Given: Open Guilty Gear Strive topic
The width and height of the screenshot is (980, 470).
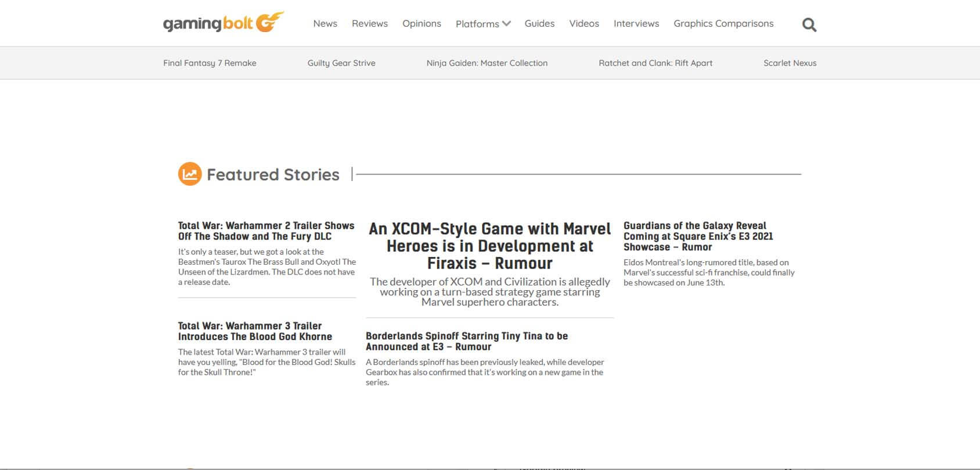Looking at the screenshot, I should [341, 63].
